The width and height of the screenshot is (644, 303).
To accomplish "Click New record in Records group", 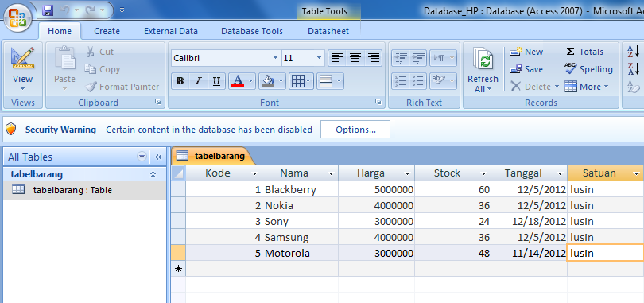I will pos(526,52).
